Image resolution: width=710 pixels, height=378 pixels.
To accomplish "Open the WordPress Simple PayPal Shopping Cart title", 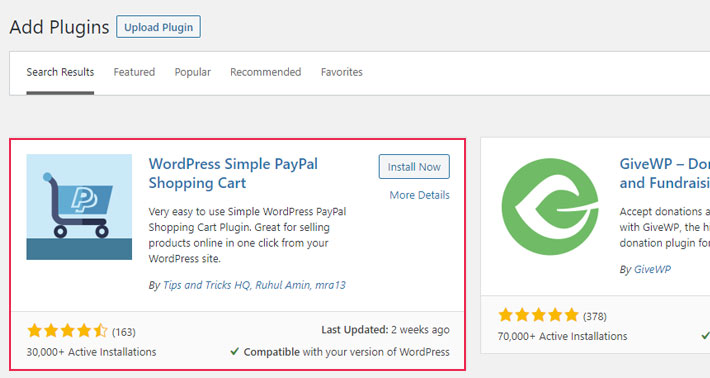I will (233, 173).
